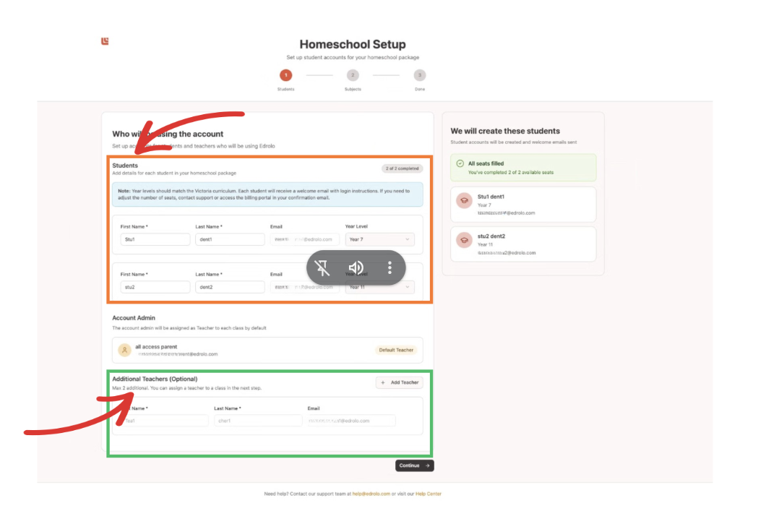Click the Continue button
This screenshot has width=766, height=532.
pos(414,465)
